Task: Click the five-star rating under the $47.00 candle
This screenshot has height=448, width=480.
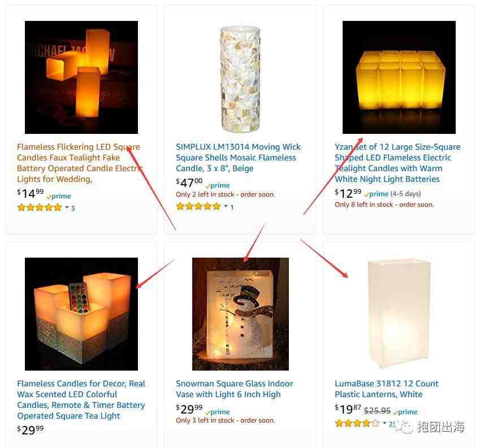Action: pos(198,206)
